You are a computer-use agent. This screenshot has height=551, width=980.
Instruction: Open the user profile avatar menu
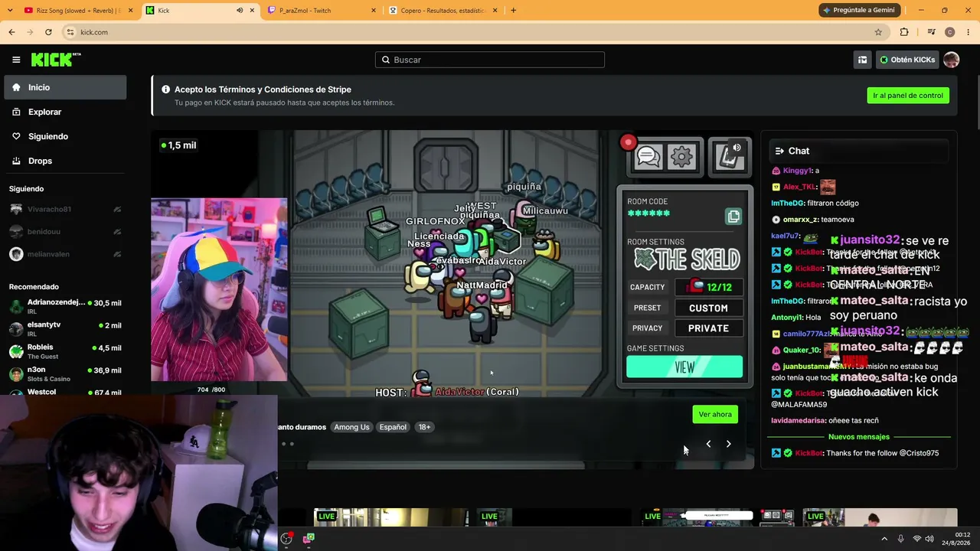(951, 60)
